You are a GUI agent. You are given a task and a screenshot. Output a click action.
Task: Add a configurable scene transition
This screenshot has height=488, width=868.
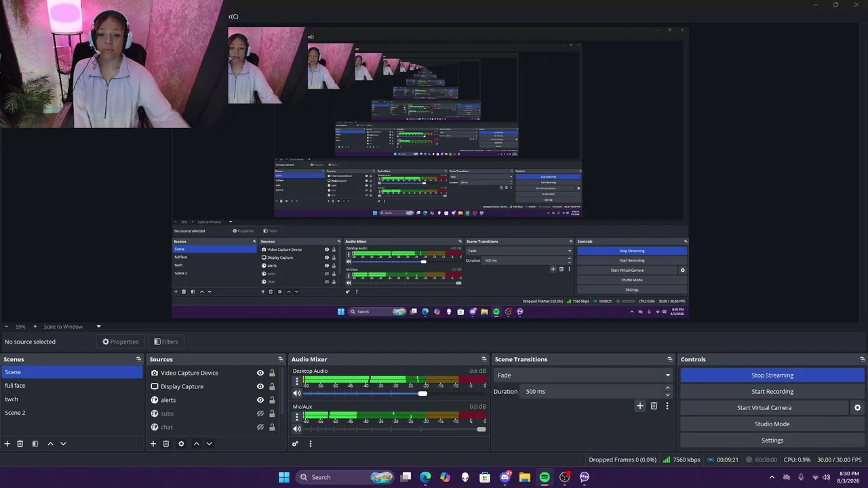tap(639, 406)
